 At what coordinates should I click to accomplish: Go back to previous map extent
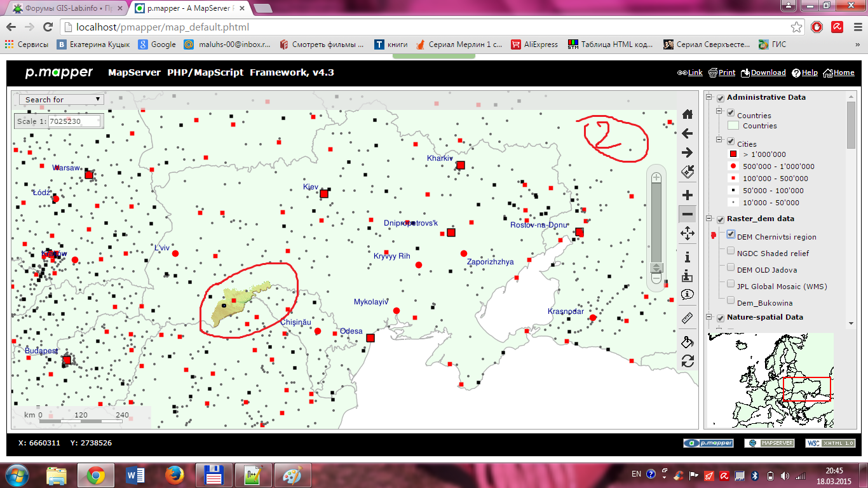[687, 133]
